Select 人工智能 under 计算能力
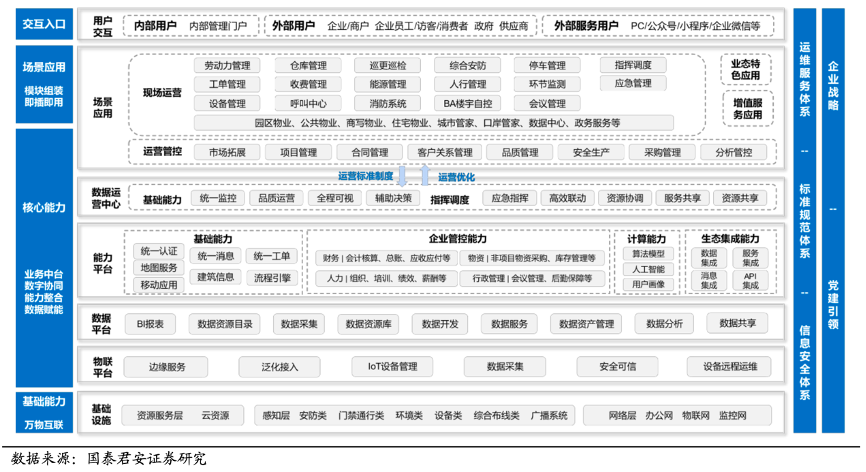This screenshot has height=472, width=866. point(648,269)
